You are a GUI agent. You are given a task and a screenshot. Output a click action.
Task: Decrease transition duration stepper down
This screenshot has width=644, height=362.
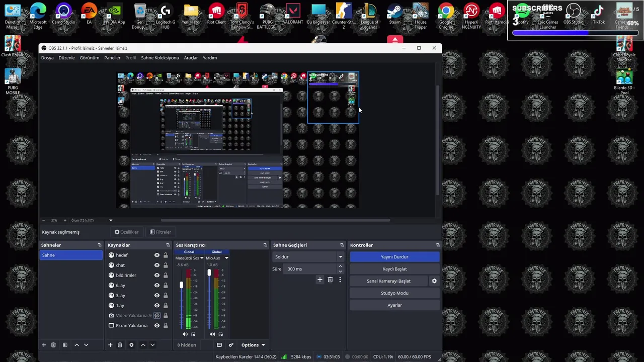tap(340, 271)
